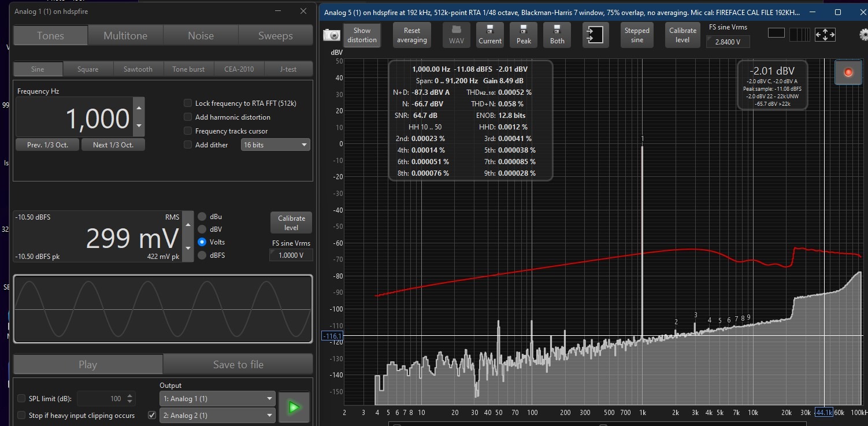Click generator Calibrate level button
The width and height of the screenshot is (868, 426).
[x=291, y=223]
